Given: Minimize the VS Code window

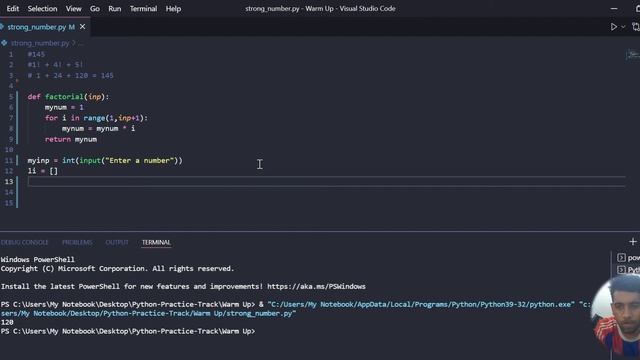Looking at the screenshot, I should tap(614, 9).
